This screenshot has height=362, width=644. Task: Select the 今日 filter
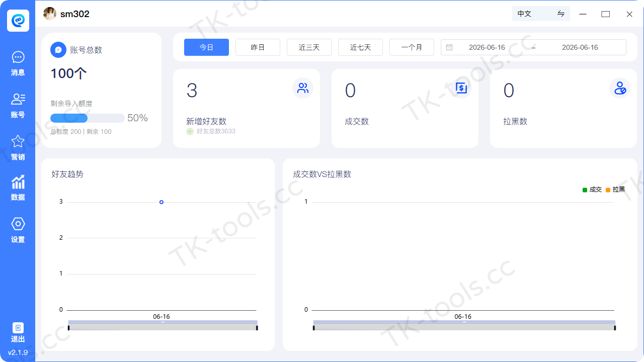click(206, 47)
